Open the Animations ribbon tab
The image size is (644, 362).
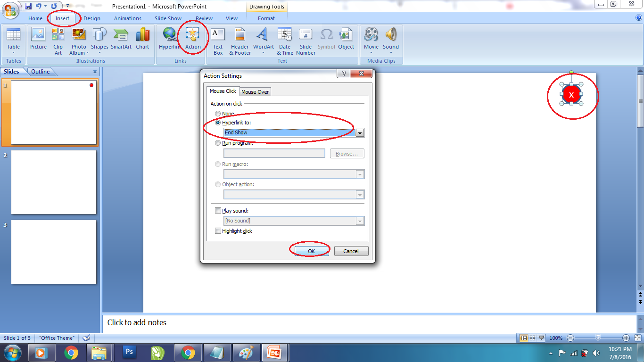pyautogui.click(x=128, y=18)
